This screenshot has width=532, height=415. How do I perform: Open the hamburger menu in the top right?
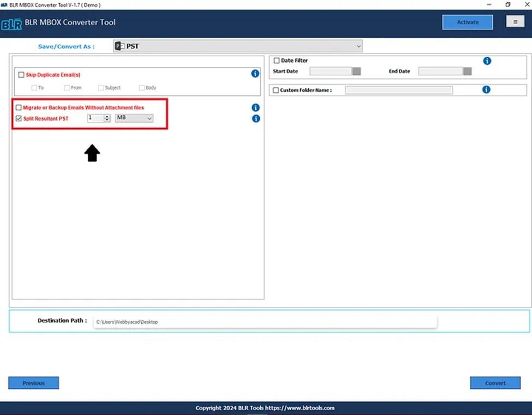click(515, 22)
